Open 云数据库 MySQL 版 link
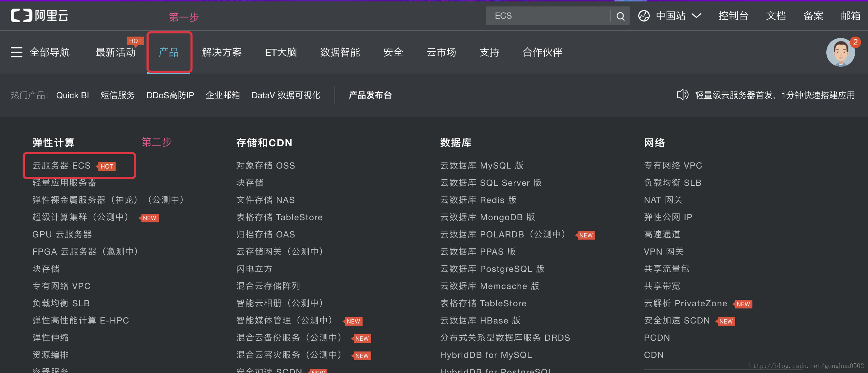The image size is (868, 373). point(482,165)
